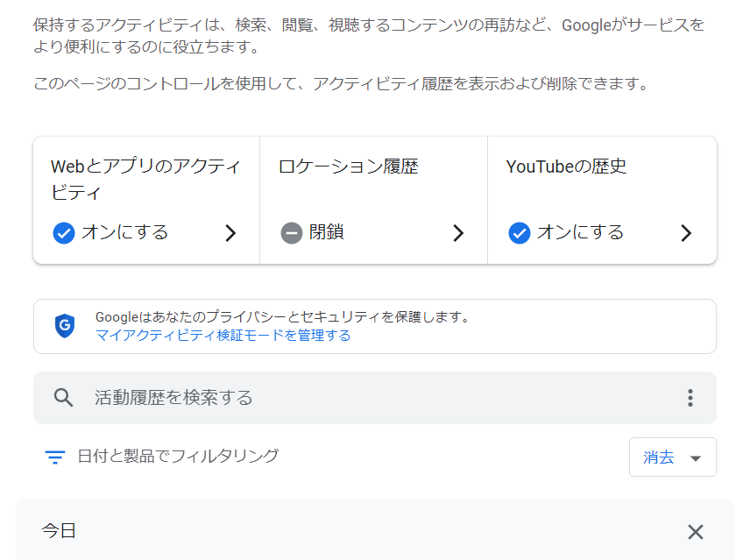Expand the ロケーション履歴 card chevron
This screenshot has height=560, width=750.
tap(458, 232)
